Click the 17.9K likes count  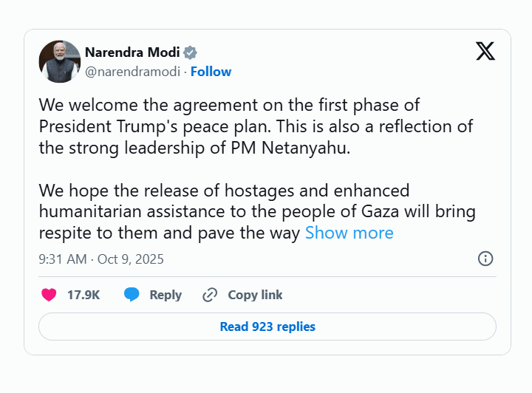click(83, 295)
